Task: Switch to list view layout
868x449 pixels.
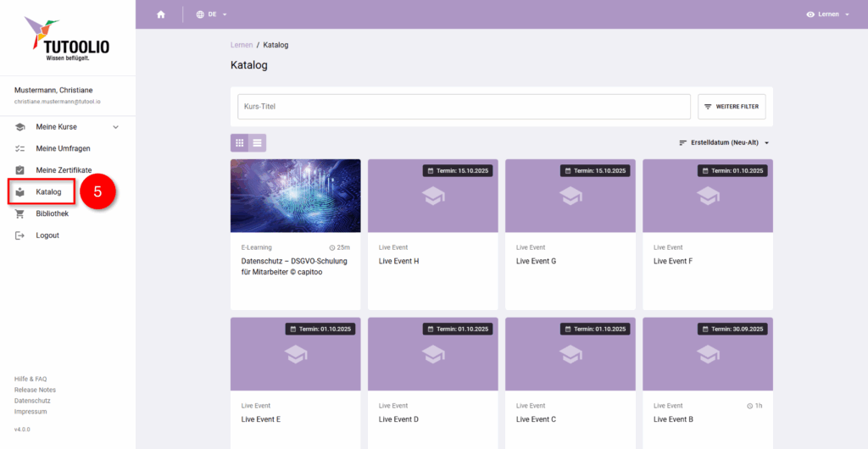Action: click(257, 143)
